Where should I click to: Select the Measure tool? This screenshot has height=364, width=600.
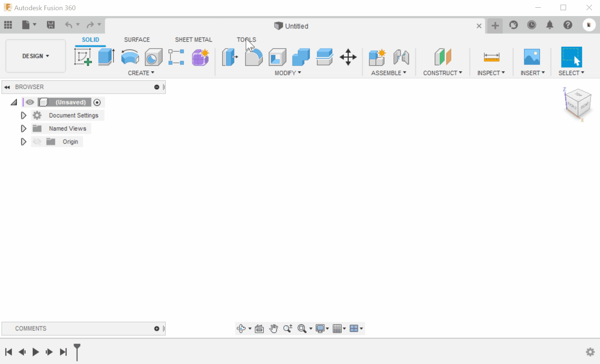(492, 57)
